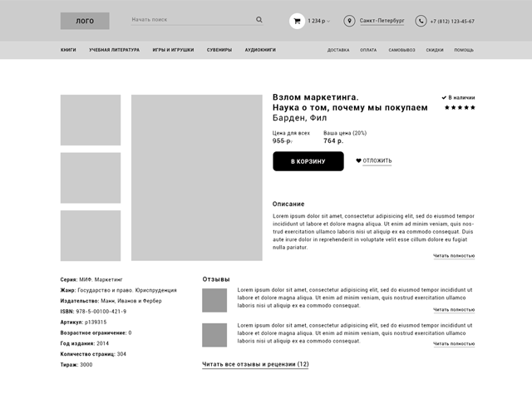Open the ИГРЫ И ИГРУШКИ menu item
The image size is (532, 399).
pos(173,50)
